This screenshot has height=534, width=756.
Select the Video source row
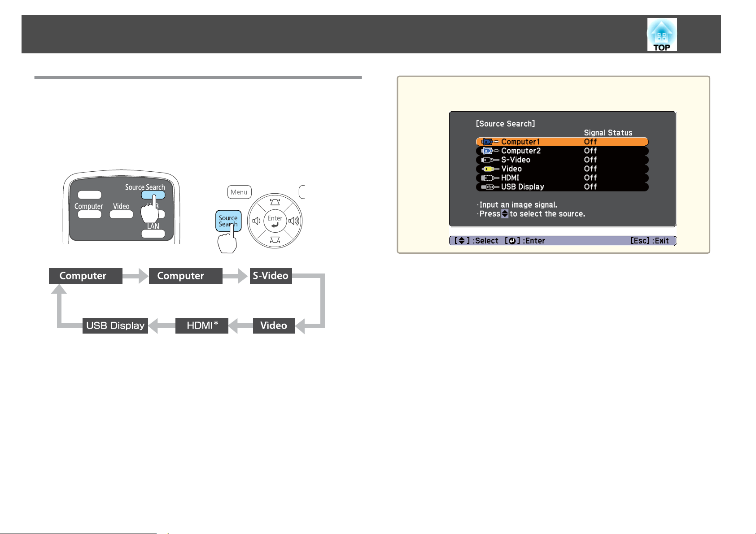click(562, 169)
